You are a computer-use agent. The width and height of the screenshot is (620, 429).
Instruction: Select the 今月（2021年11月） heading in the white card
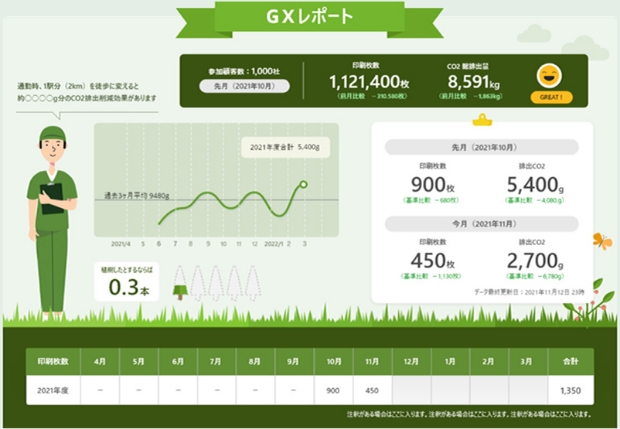(x=482, y=224)
